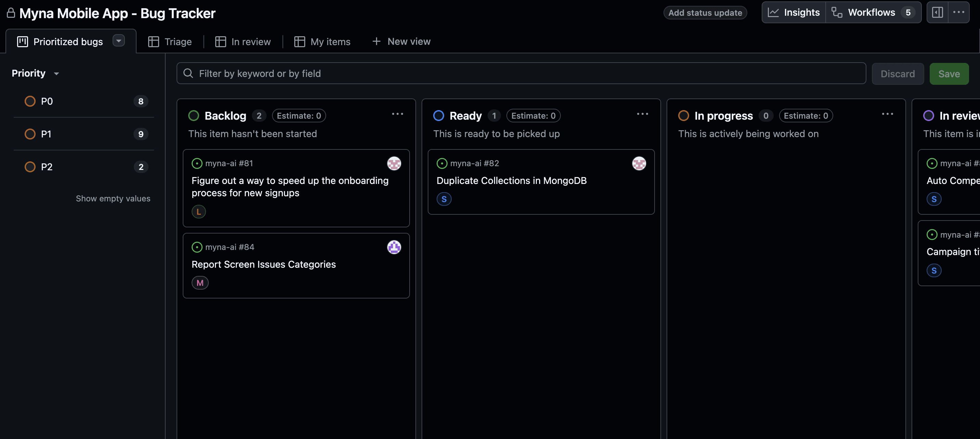Click the Show empty values link

113,198
